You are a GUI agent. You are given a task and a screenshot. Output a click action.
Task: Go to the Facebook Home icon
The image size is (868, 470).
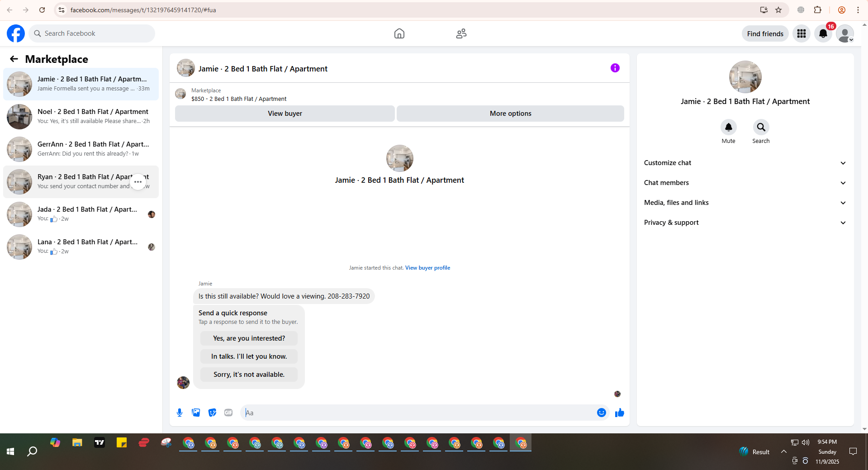(399, 33)
